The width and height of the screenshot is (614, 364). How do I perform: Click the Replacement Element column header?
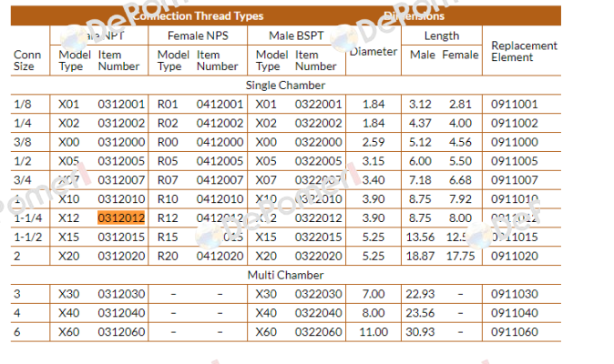(524, 51)
